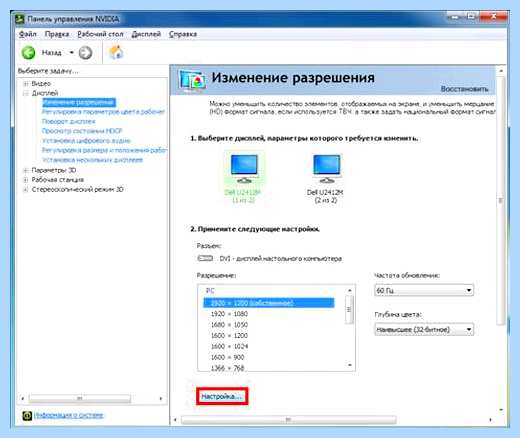Screen dimensions: 520x438
Task: Open the color depth 32-bit dropdown
Action: point(424,330)
